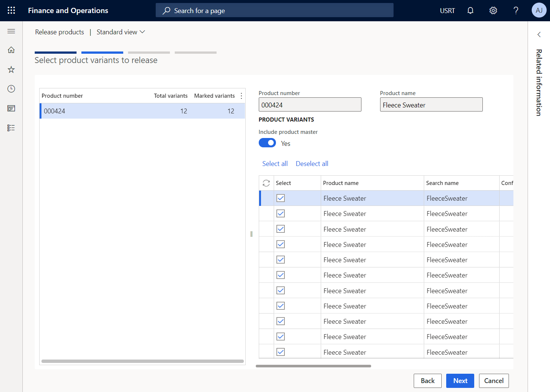Click Marked variants value 12
Viewport: 550px width, 392px height.
pos(231,111)
